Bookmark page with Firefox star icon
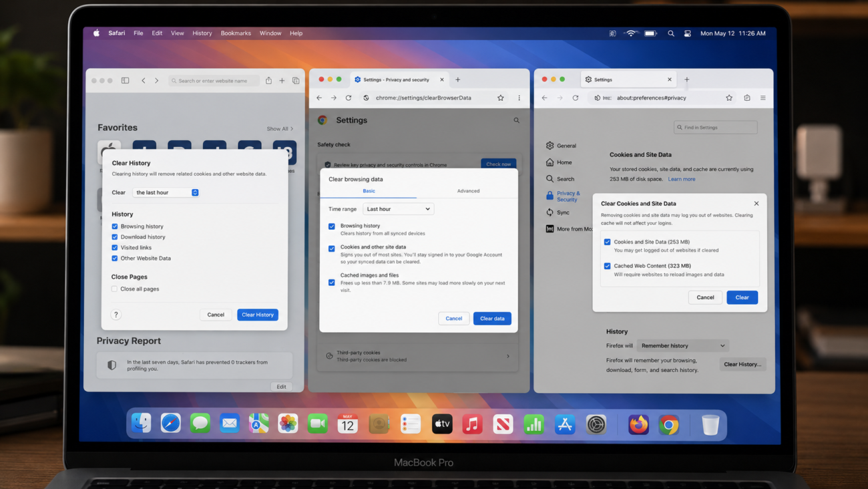The image size is (868, 489). pyautogui.click(x=729, y=98)
